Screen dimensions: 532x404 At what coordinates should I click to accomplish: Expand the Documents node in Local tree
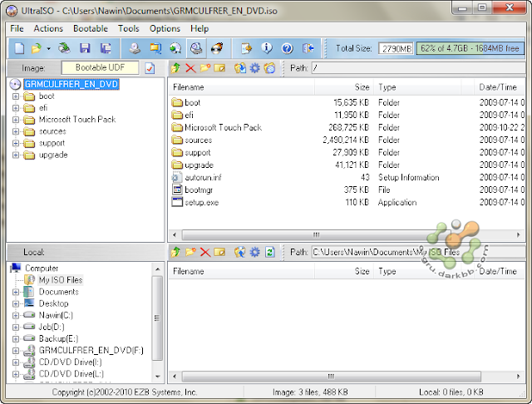(16, 292)
